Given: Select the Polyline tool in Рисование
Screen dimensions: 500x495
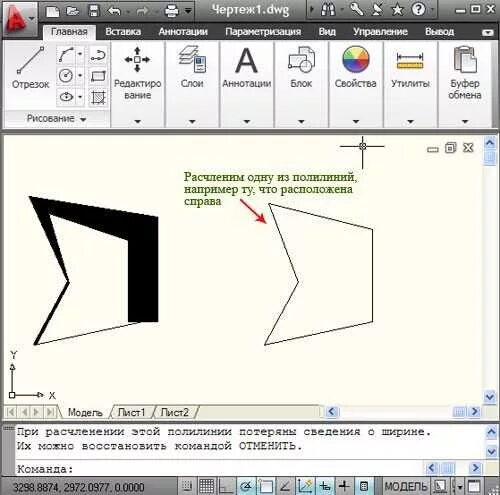Looking at the screenshot, I should click(x=98, y=55).
